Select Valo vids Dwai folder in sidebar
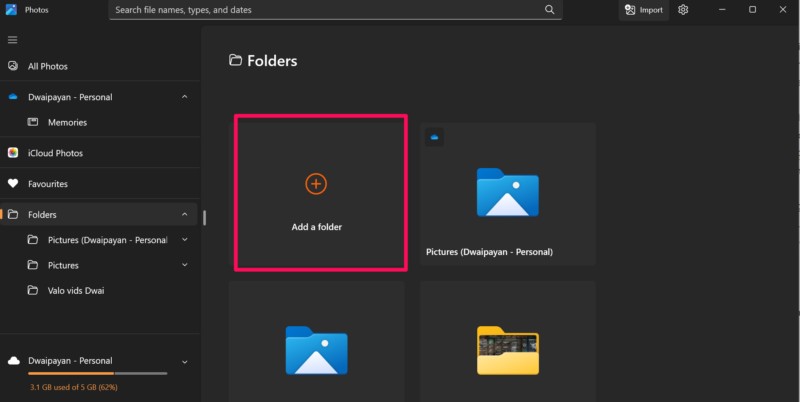Viewport: 800px width, 402px height. [78, 291]
